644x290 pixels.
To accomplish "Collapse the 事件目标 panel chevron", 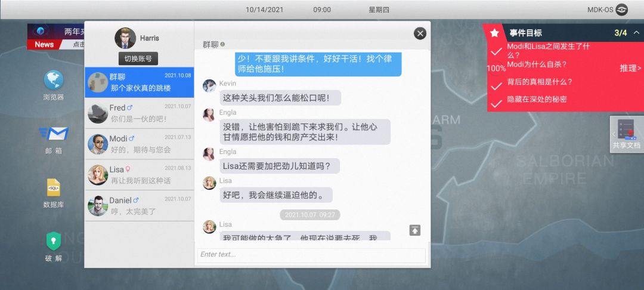I will click(x=636, y=33).
